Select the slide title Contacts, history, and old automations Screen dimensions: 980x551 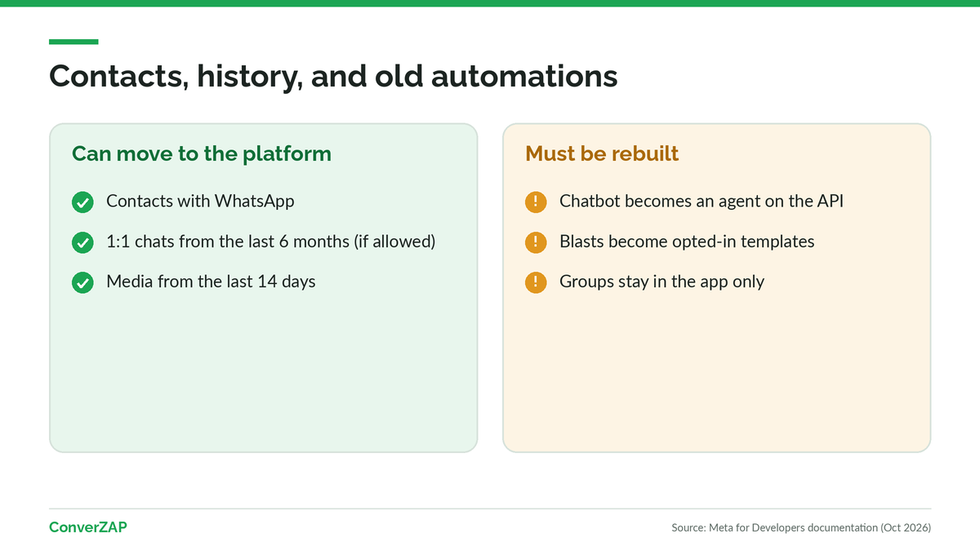pos(333,76)
